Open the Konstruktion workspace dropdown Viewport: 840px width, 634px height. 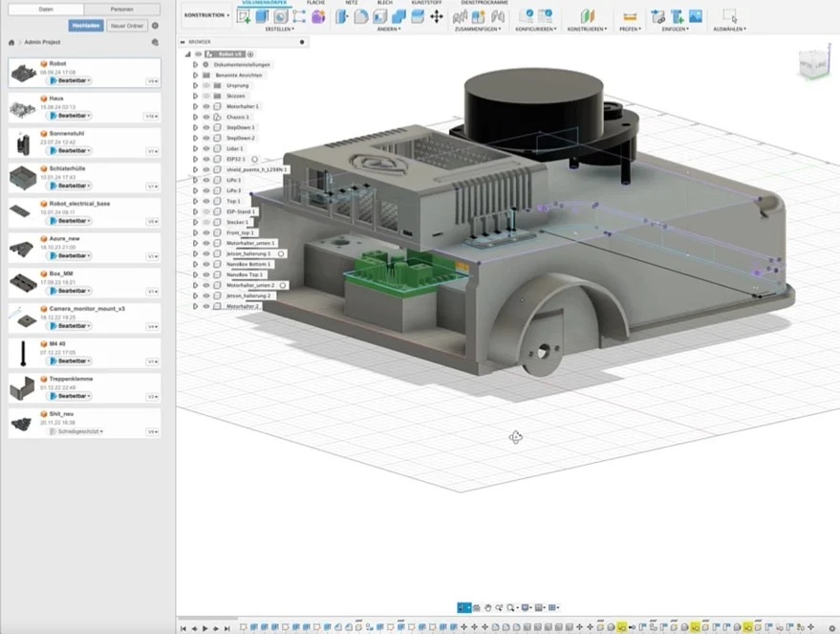click(x=206, y=15)
